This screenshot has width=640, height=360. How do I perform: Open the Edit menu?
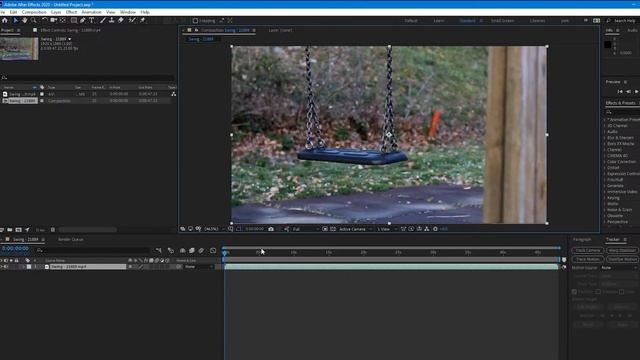[13, 12]
